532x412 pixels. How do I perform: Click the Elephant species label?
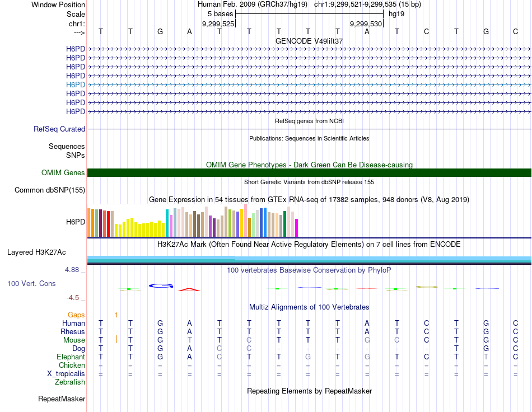[x=71, y=357]
